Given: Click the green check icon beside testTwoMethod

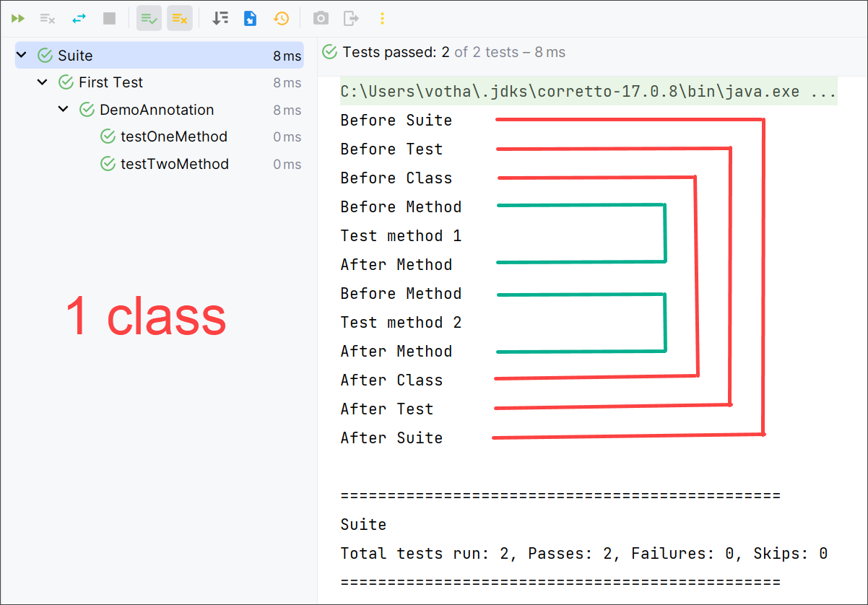Looking at the screenshot, I should pyautogui.click(x=108, y=164).
